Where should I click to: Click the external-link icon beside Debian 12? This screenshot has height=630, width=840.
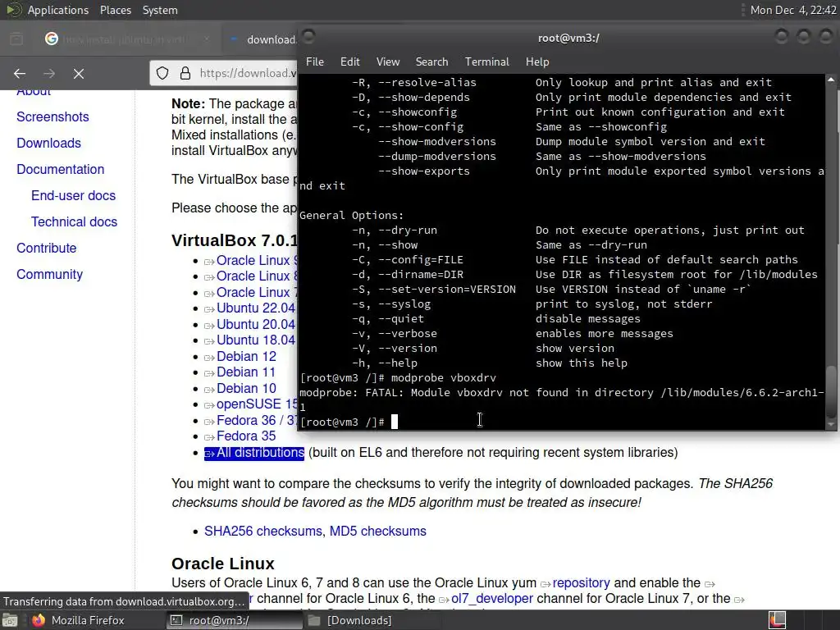[209, 358]
